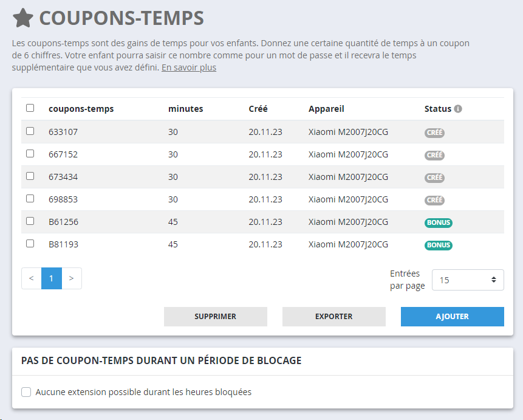Select the checkbox for coupon 633107
This screenshot has height=420, width=523.
(30, 131)
